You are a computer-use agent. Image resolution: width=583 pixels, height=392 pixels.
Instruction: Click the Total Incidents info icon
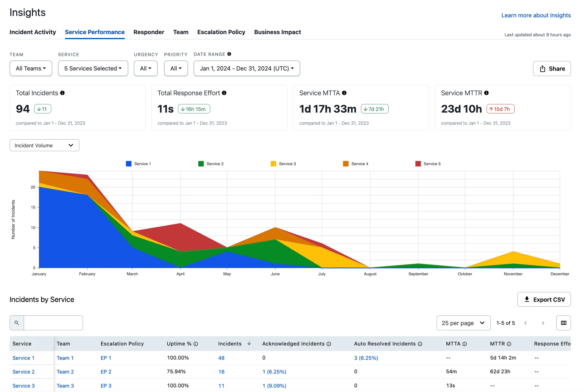coord(63,93)
